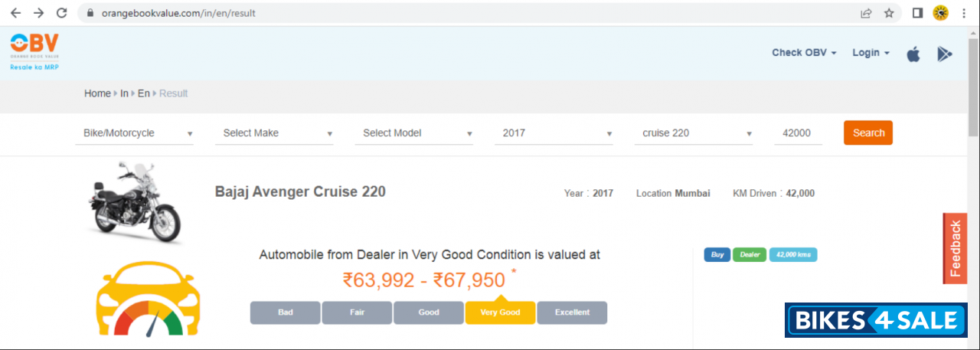Choose the Good condition option
This screenshot has width=980, height=350.
coord(429,312)
